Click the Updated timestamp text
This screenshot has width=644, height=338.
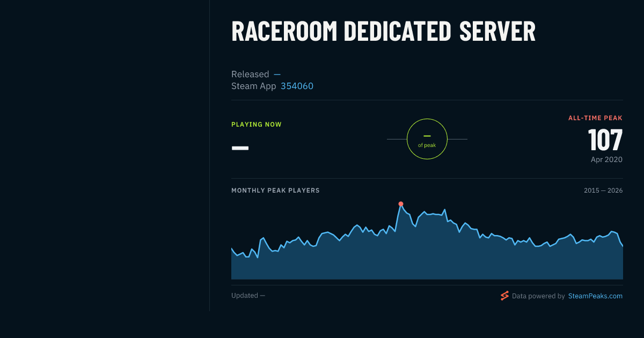pyautogui.click(x=248, y=295)
